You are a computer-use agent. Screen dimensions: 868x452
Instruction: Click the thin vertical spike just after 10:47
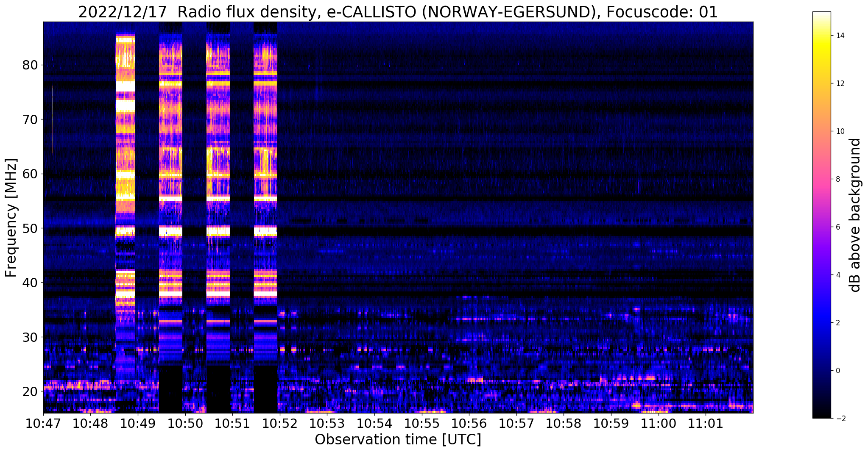[x=53, y=120]
